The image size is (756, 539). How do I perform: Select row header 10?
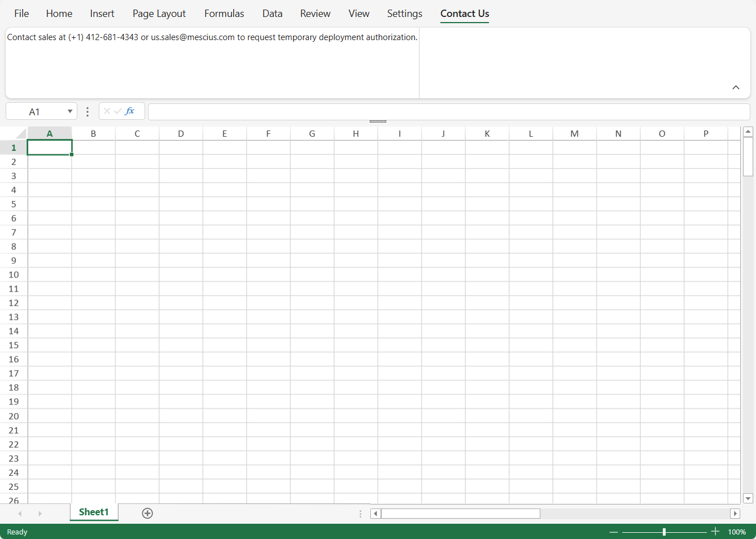coord(14,275)
